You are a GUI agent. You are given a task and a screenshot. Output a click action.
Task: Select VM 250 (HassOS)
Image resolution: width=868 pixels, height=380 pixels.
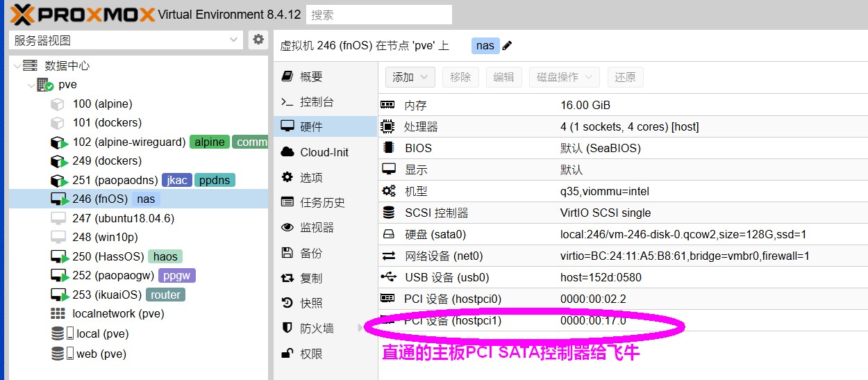108,256
